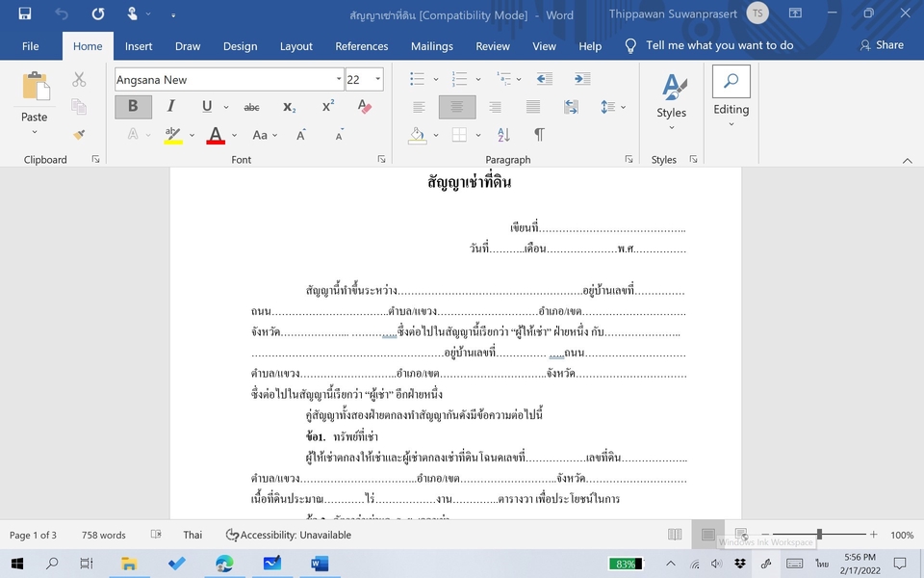Expand bullets list dropdown arrow

436,79
